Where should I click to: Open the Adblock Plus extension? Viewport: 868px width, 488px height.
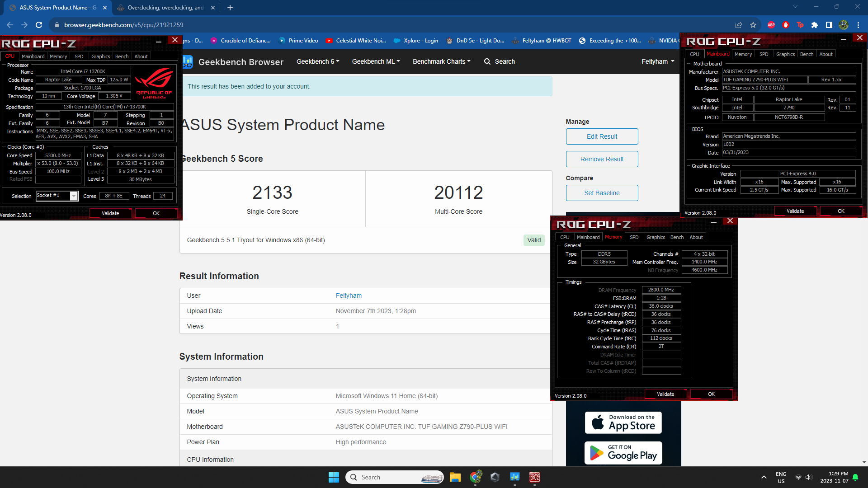click(771, 25)
